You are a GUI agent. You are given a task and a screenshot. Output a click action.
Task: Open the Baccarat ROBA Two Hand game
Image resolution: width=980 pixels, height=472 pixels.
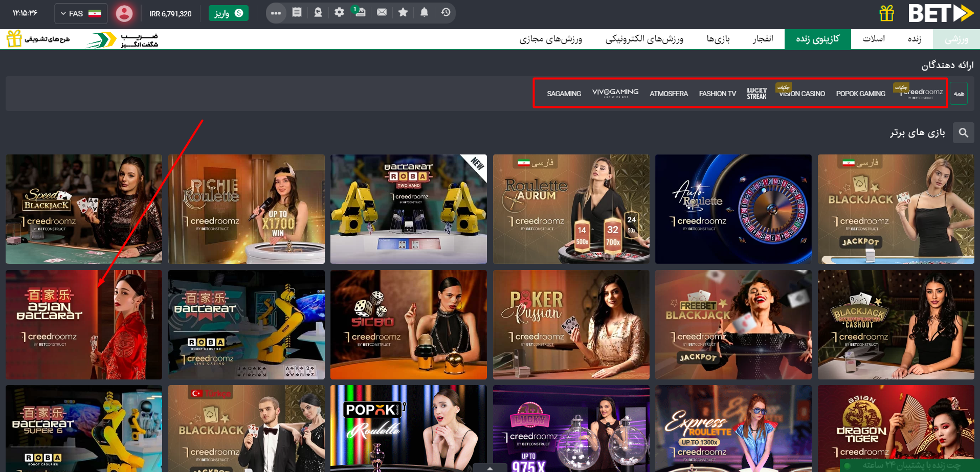tap(409, 209)
